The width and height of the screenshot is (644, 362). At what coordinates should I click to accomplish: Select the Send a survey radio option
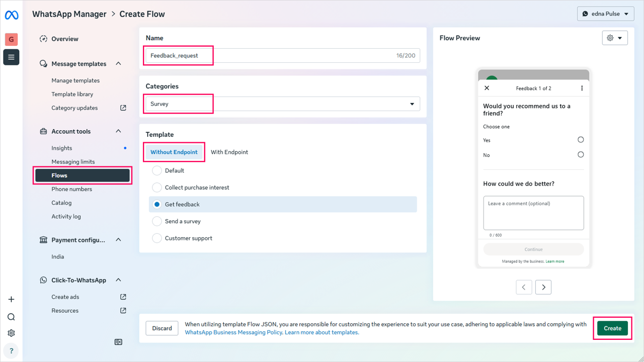[157, 221]
